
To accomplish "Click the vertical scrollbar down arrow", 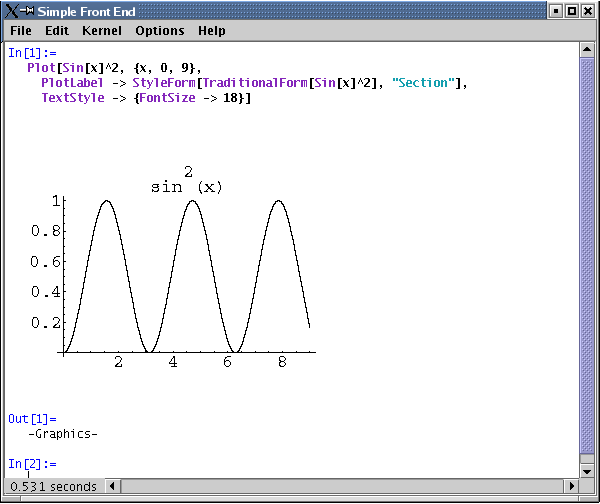I will point(587,471).
